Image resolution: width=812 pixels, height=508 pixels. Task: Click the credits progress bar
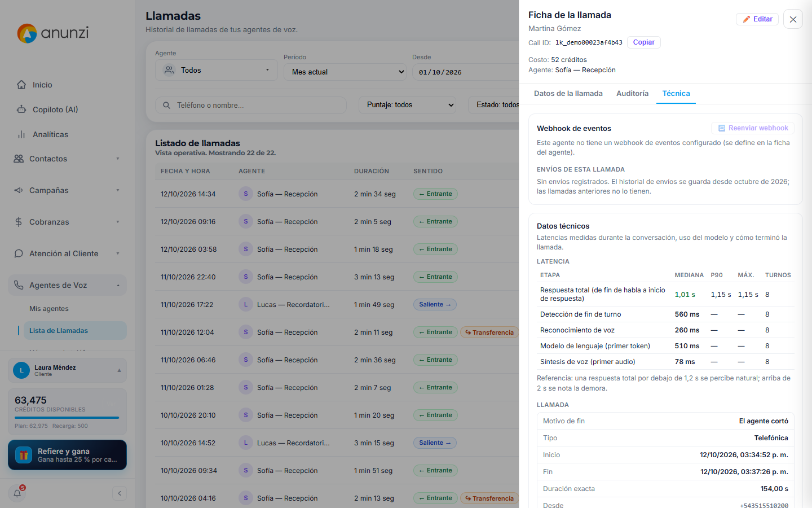tap(67, 418)
